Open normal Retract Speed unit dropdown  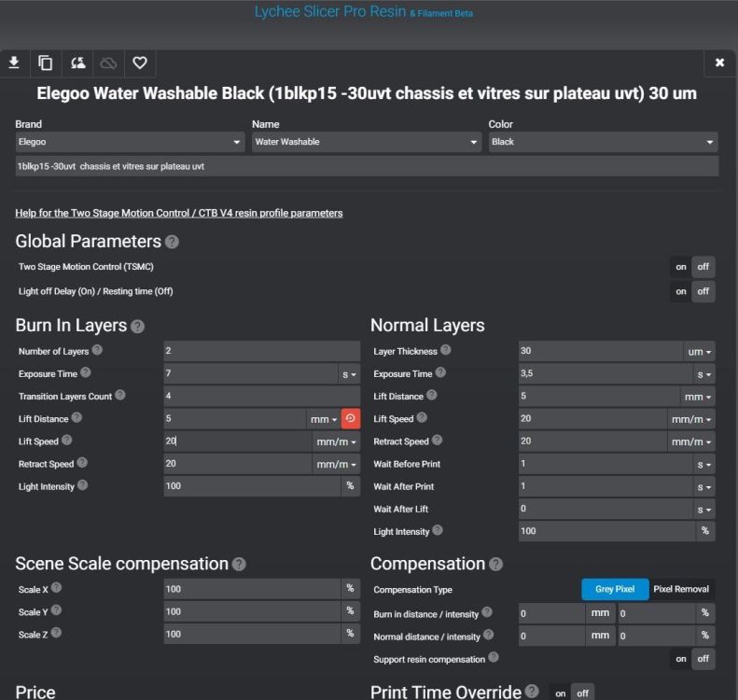click(x=691, y=441)
